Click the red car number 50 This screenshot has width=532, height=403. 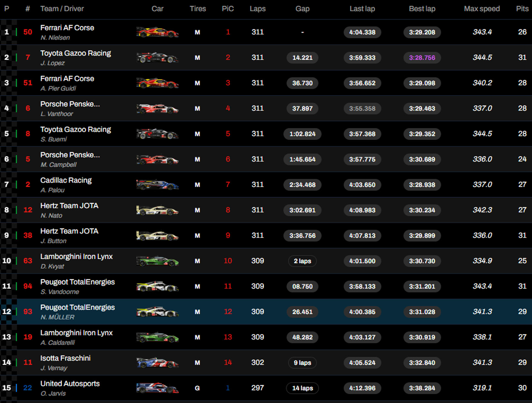(28, 32)
